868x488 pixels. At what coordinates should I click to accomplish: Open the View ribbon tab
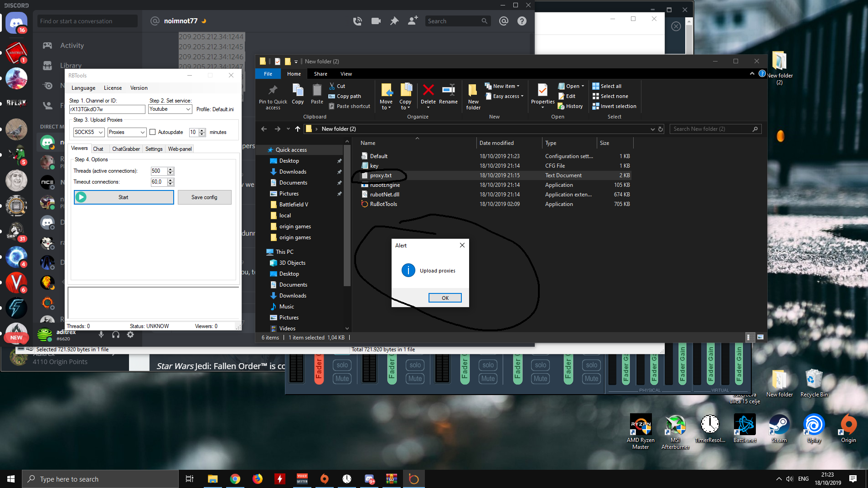pos(346,74)
